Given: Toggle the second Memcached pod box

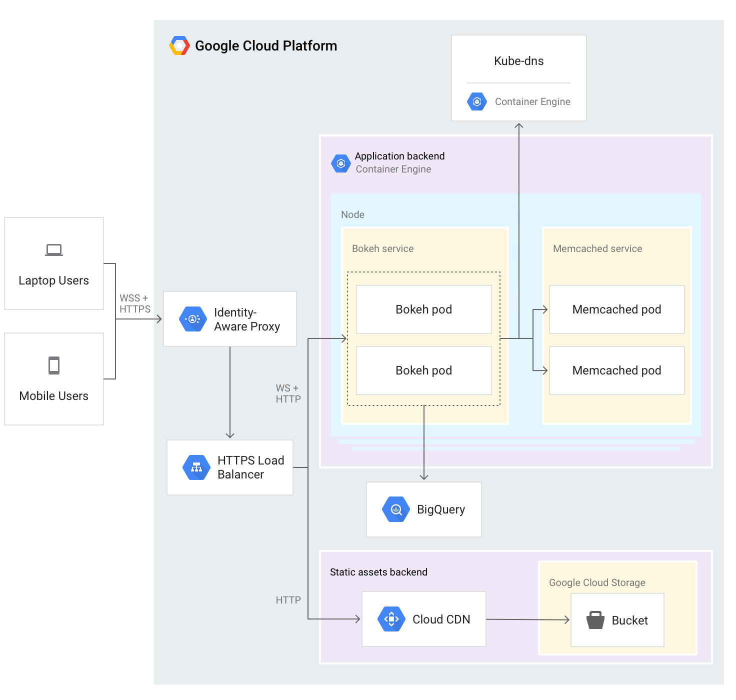Looking at the screenshot, I should tap(616, 370).
